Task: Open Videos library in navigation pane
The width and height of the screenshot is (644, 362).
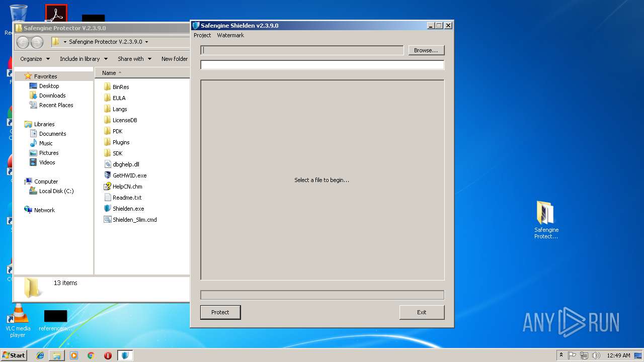Action: [x=47, y=162]
